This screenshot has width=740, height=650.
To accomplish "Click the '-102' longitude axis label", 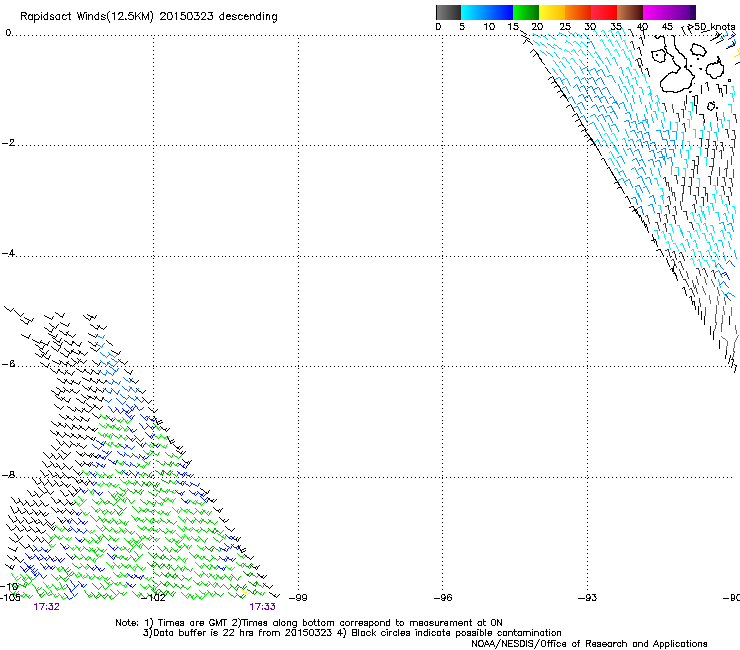I will (154, 598).
